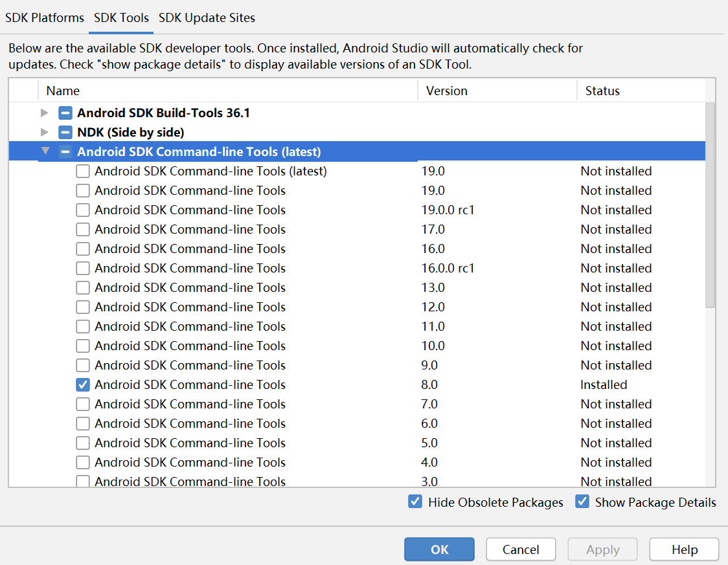Screen dimensions: 728x565
Task: Uncheck Show Package Details option
Action: click(582, 502)
